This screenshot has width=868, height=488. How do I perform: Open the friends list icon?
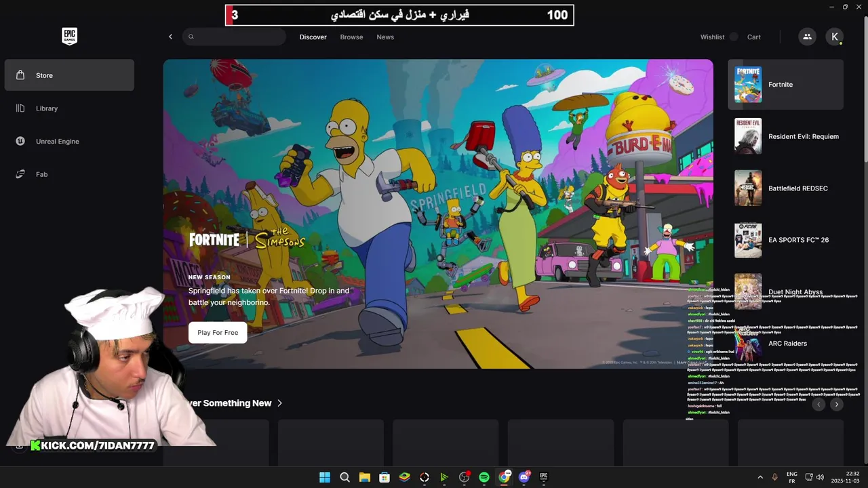(807, 37)
